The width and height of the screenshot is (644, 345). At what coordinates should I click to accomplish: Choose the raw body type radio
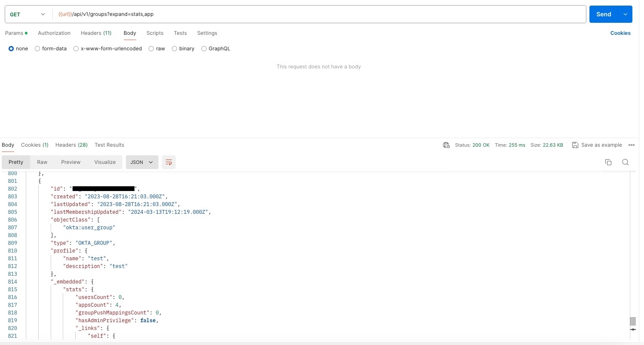pyautogui.click(x=151, y=49)
